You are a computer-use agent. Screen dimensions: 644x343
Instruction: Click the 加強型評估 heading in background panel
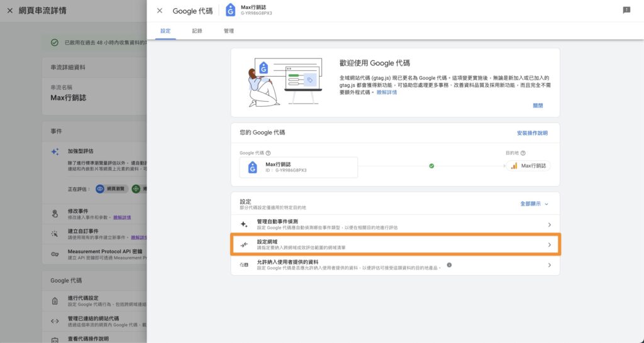coord(80,151)
